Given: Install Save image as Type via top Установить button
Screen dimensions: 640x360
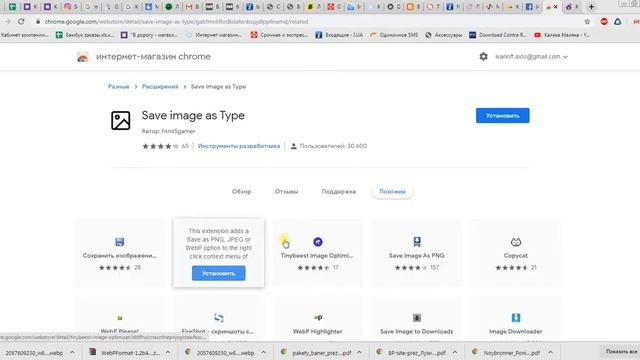Looking at the screenshot, I should pos(502,116).
